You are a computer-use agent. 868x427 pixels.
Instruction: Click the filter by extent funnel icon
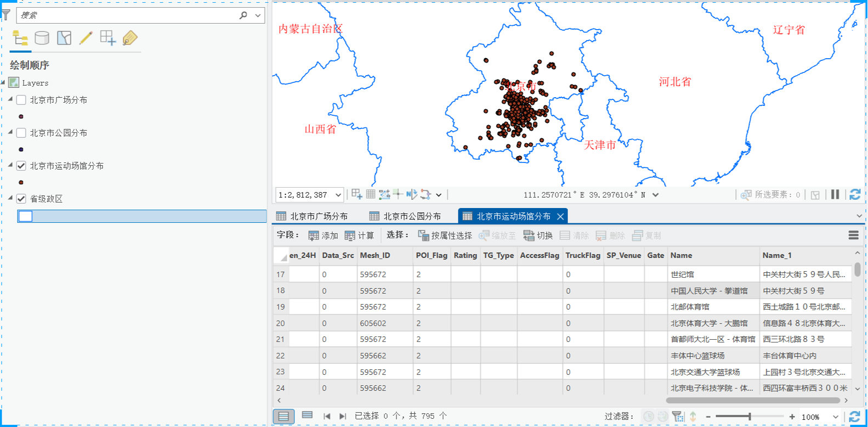[x=678, y=417]
